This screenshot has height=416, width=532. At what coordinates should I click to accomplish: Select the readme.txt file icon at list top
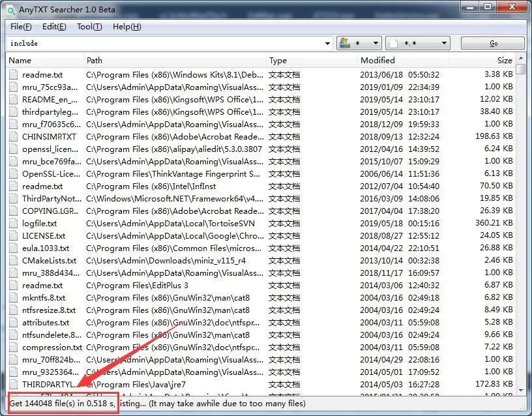point(14,74)
